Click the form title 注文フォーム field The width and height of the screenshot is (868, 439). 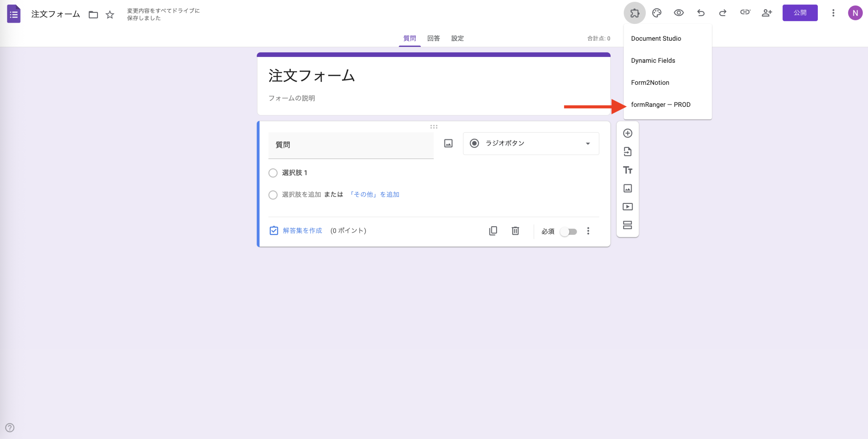coord(312,76)
